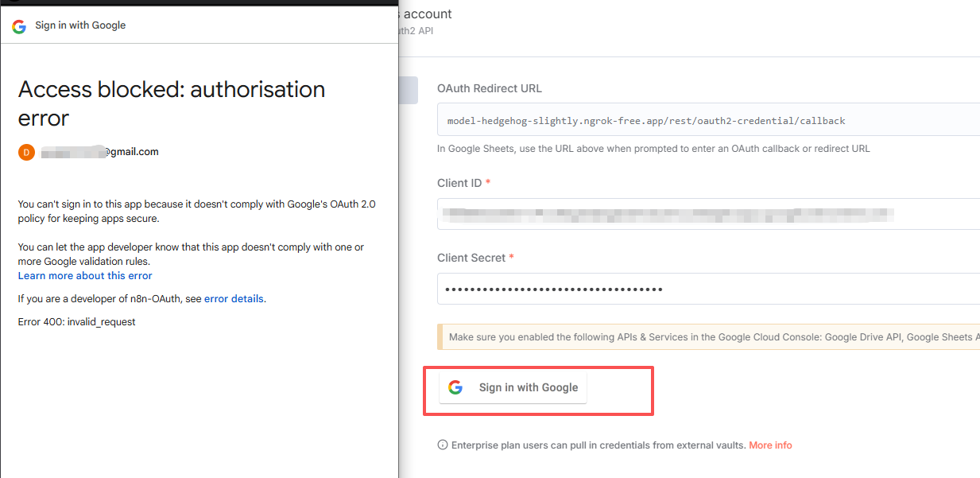Select the highlighted sidebar tab left of the form

(408, 90)
